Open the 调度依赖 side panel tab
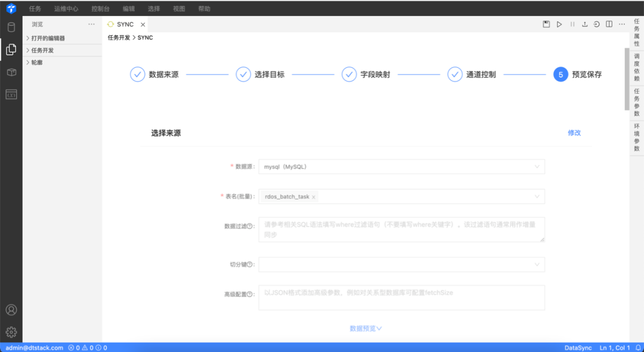Image resolution: width=644 pixels, height=352 pixels. pos(637,68)
